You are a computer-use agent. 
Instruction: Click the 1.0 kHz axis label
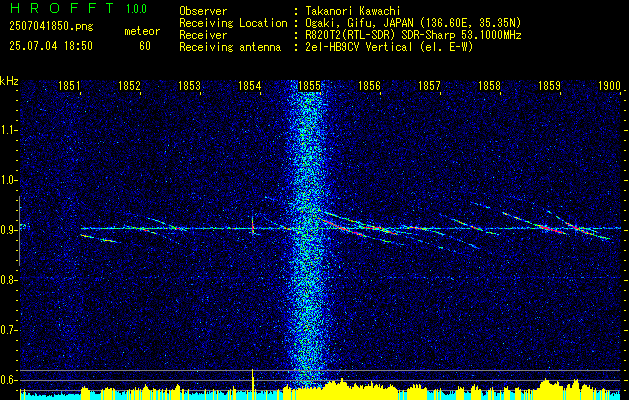(8, 181)
